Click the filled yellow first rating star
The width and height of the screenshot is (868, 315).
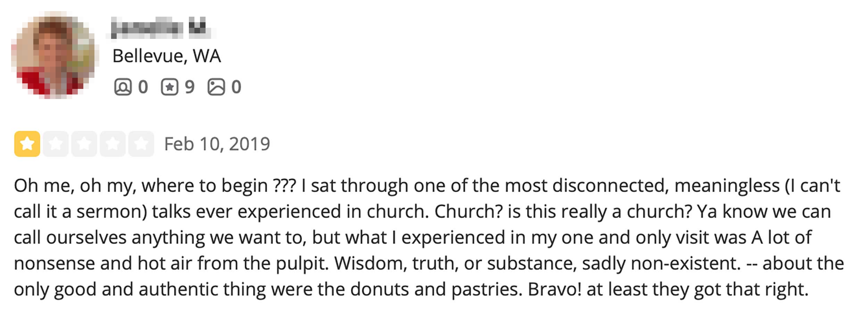coord(27,144)
